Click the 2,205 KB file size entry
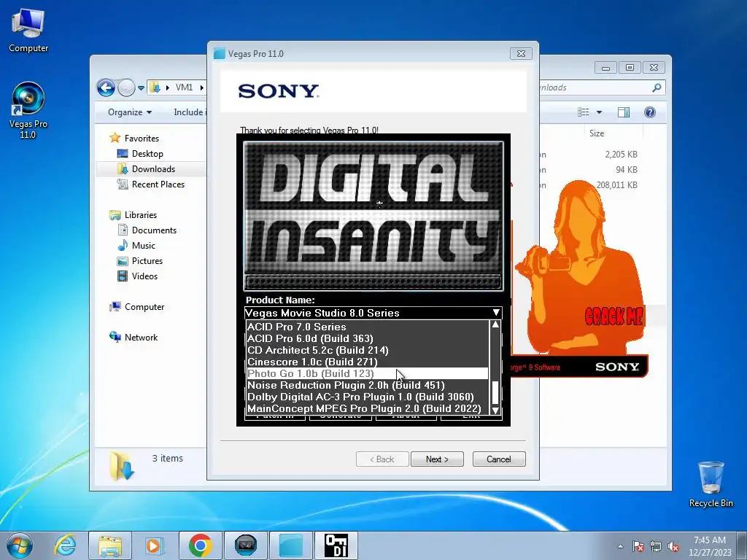The width and height of the screenshot is (747, 560). 622,155
